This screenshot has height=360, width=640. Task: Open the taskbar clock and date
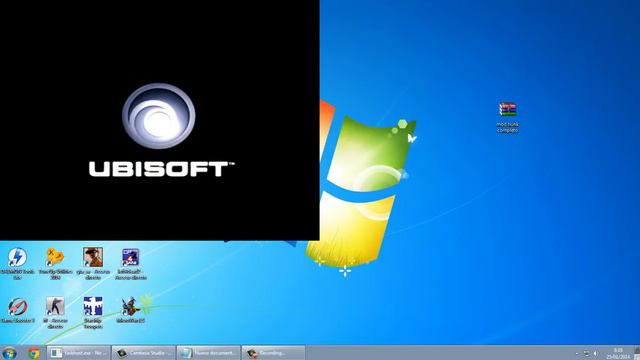point(618,353)
